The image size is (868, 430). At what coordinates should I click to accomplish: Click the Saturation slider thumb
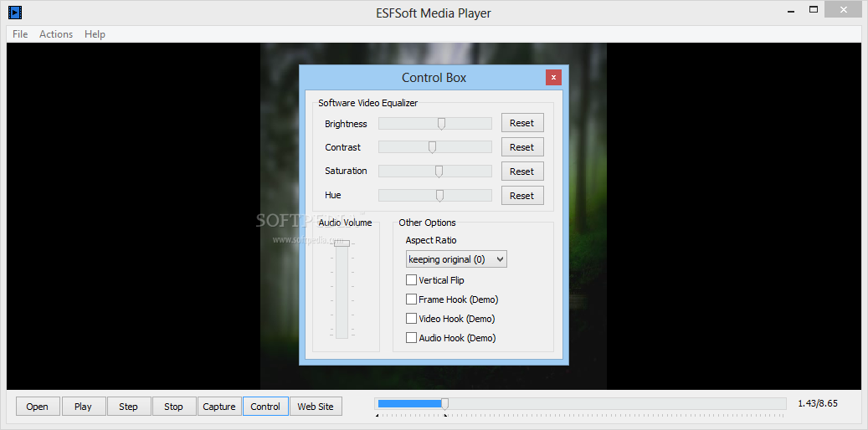[439, 171]
